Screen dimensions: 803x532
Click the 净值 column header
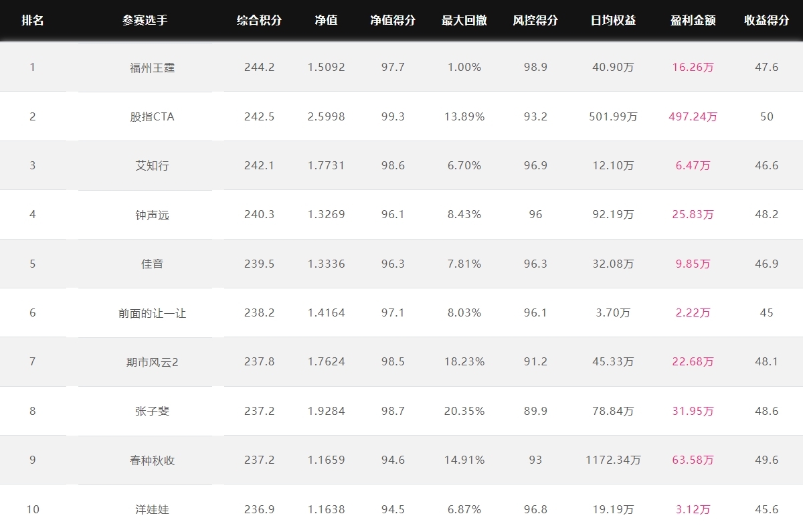tap(326, 20)
